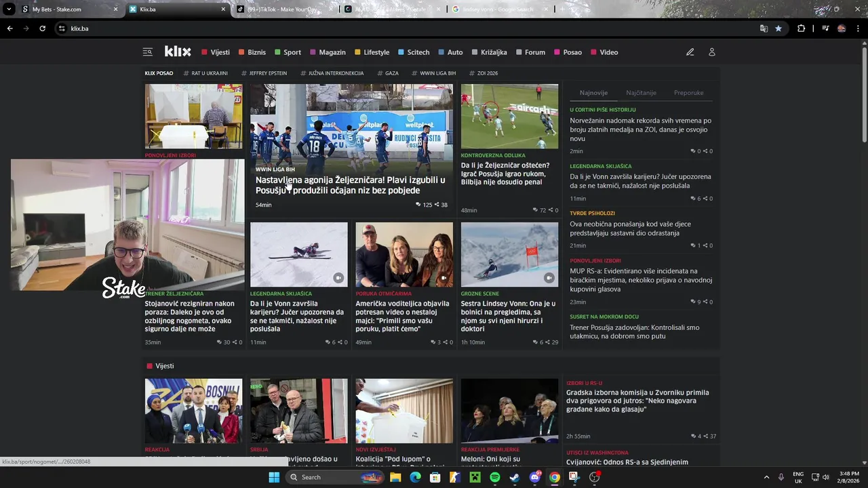Click the Windows taskbar Search box

[336, 477]
